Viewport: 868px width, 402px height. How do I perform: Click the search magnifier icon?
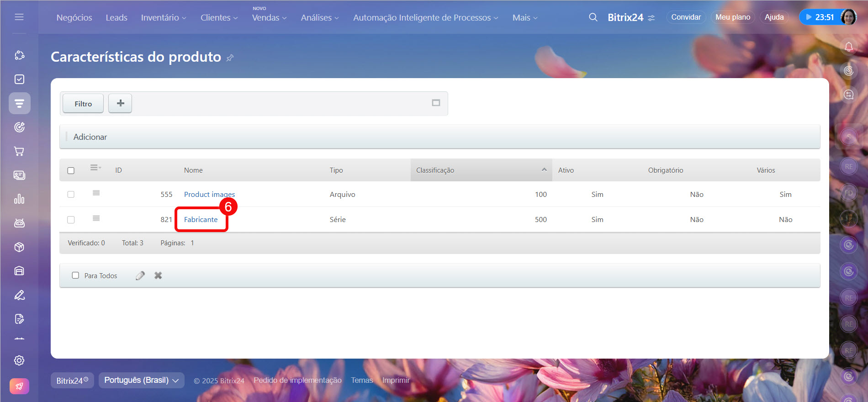click(593, 17)
